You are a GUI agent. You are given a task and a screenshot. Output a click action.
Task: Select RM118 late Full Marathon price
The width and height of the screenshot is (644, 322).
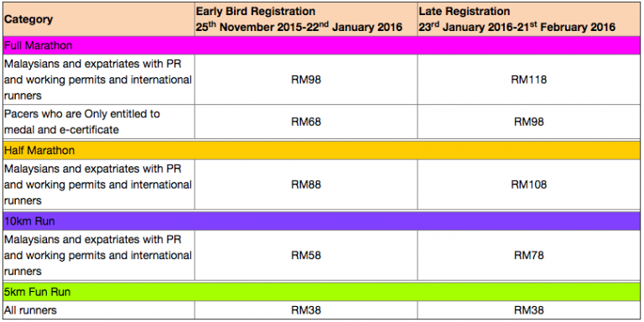pos(528,80)
